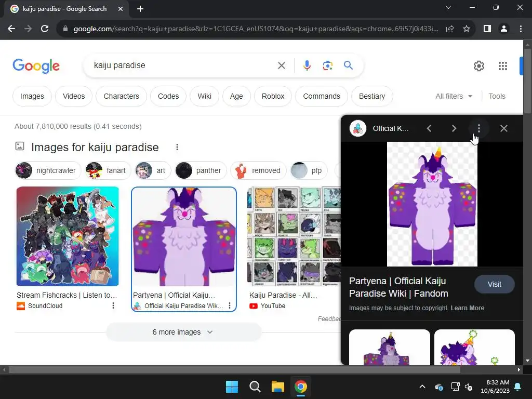Click the Kaiju Paradise - All title link
532x399 pixels.
click(x=283, y=295)
